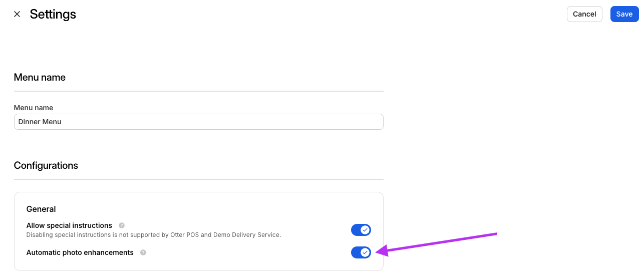Disable the Allow special instructions toggle
This screenshot has width=644, height=276.
(x=361, y=230)
